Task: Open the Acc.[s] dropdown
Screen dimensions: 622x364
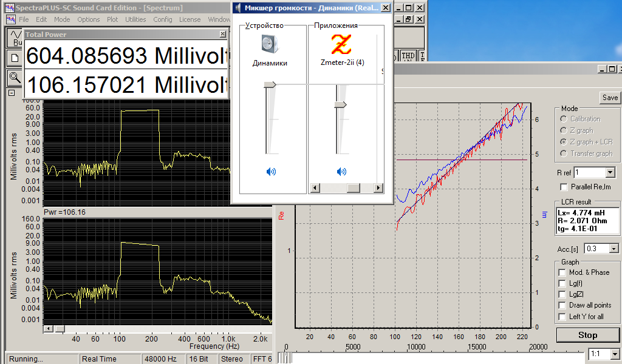Action: coord(613,249)
